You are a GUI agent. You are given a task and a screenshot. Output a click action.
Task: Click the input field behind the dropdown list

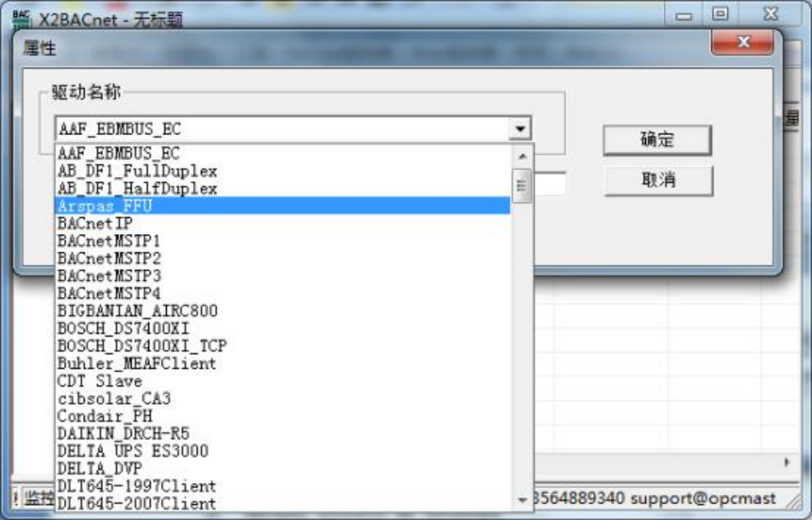click(550, 185)
